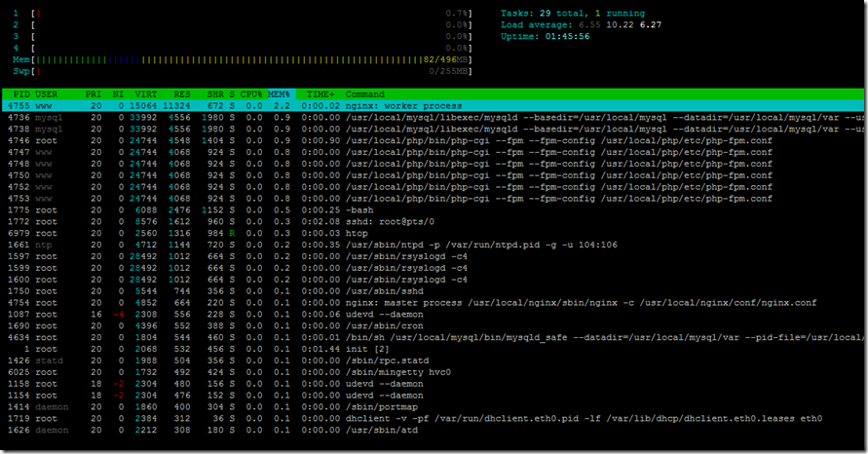
Task: Select the root php-cgi row, PID 4746
Action: [433, 140]
